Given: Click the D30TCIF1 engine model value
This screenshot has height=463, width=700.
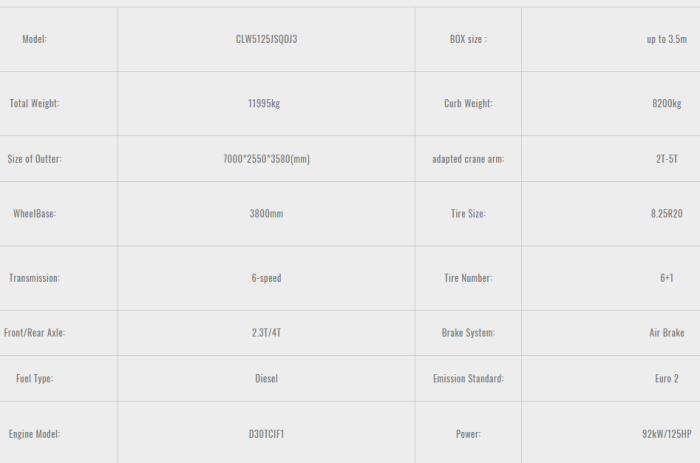Looking at the screenshot, I should coord(266,434).
